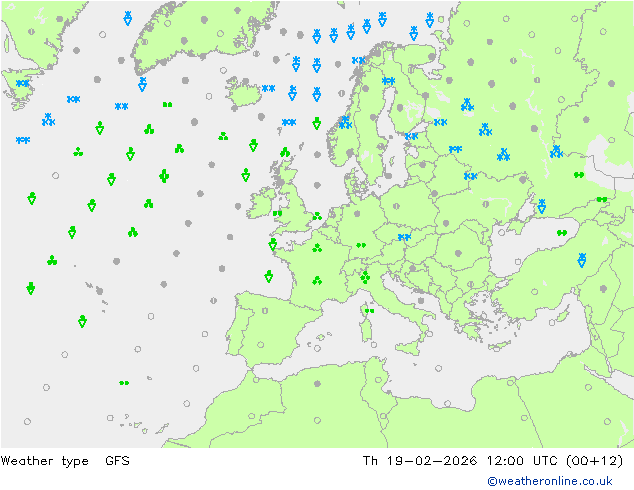Click the 'Weather type' caption text
The image size is (634, 490).
click(x=44, y=461)
